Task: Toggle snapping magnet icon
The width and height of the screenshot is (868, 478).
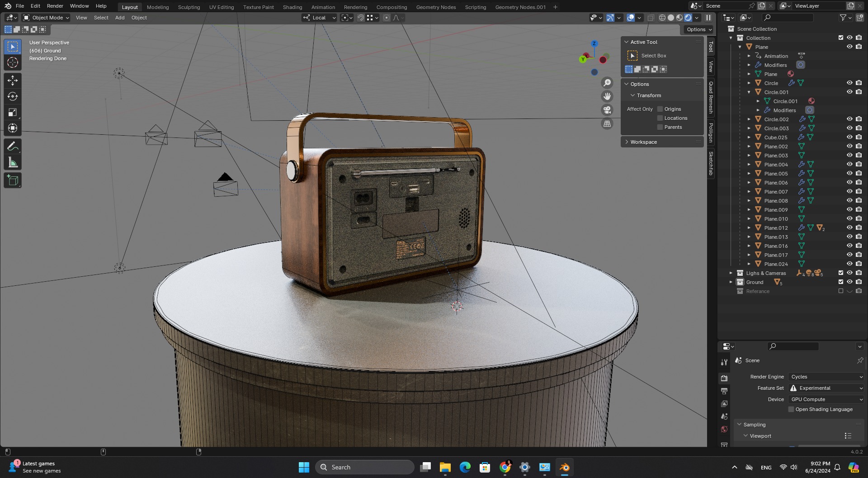Action: coord(361,18)
